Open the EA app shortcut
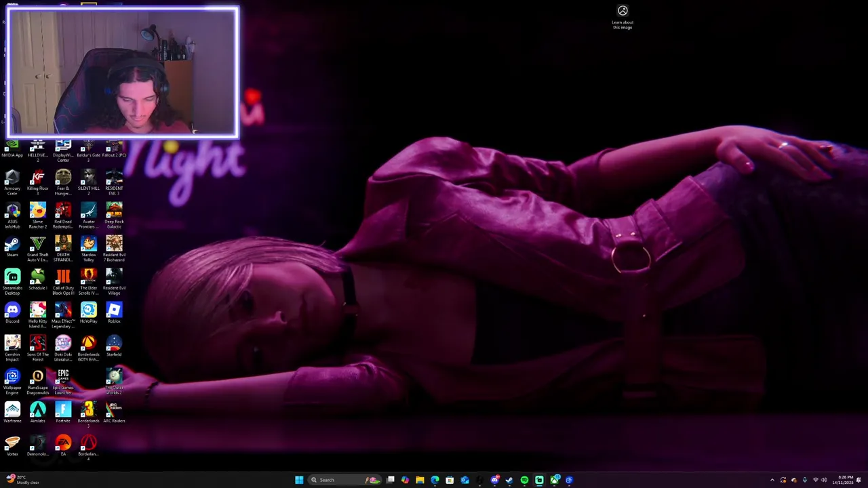868x488 pixels. point(63,446)
